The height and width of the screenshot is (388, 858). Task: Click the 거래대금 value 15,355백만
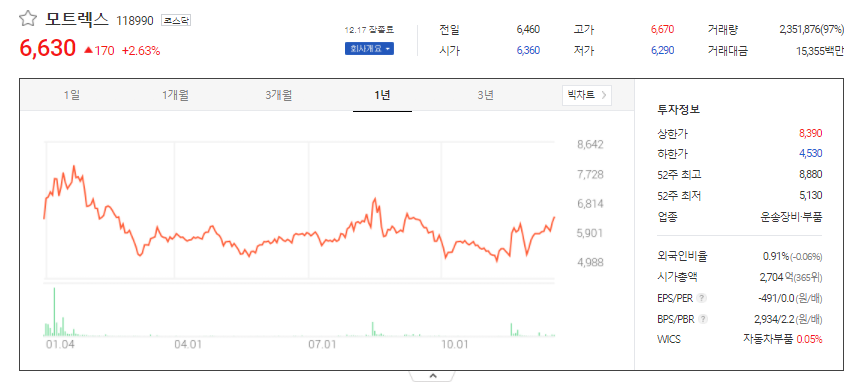pyautogui.click(x=820, y=51)
